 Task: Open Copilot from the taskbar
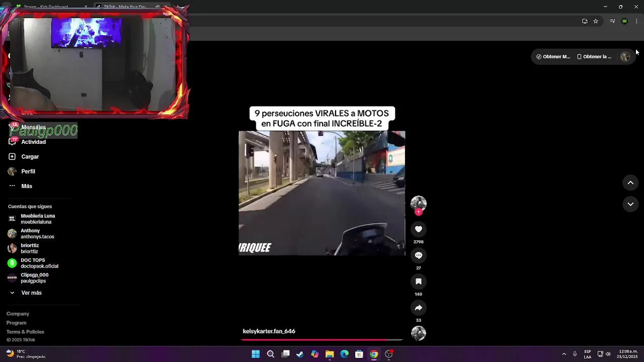tap(315, 354)
